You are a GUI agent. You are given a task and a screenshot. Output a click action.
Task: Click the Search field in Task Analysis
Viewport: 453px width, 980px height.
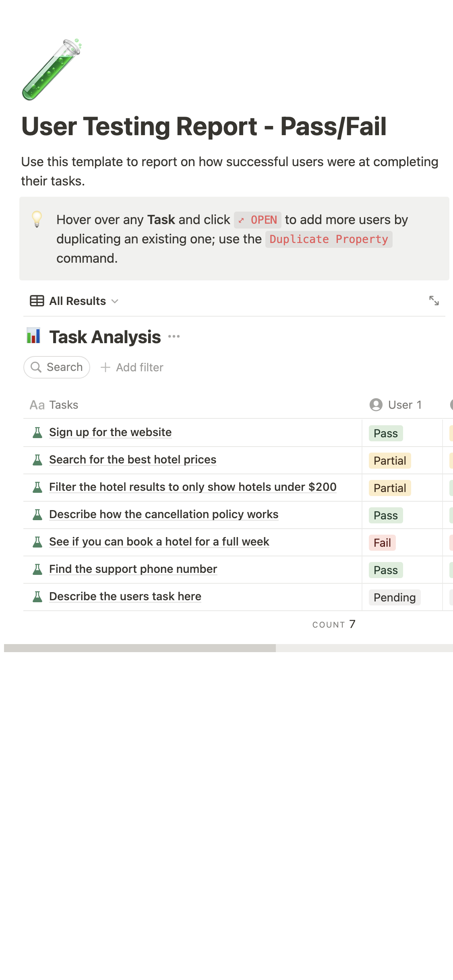point(57,367)
